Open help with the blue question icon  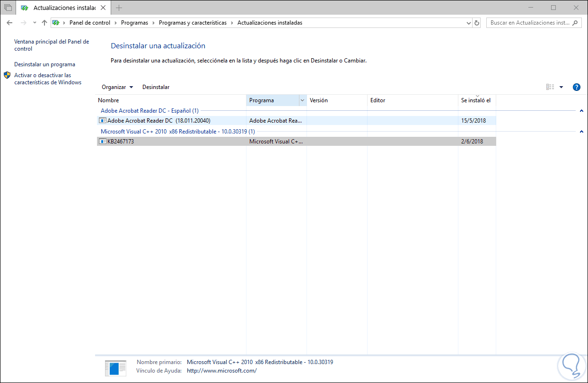pyautogui.click(x=576, y=87)
